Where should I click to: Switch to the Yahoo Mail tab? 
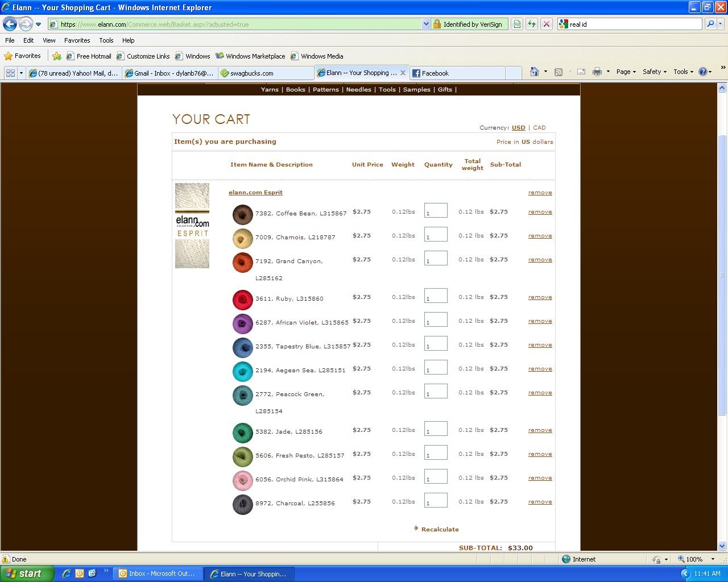(x=74, y=73)
